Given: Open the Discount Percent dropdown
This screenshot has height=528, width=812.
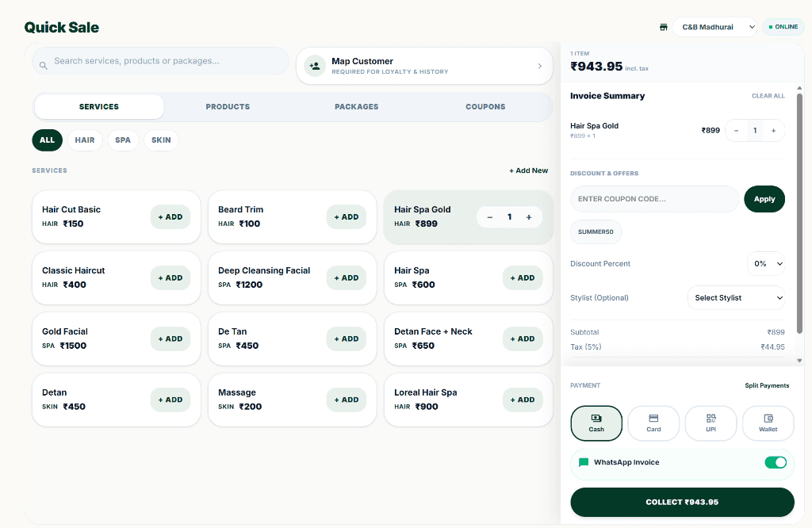Looking at the screenshot, I should click(x=766, y=263).
